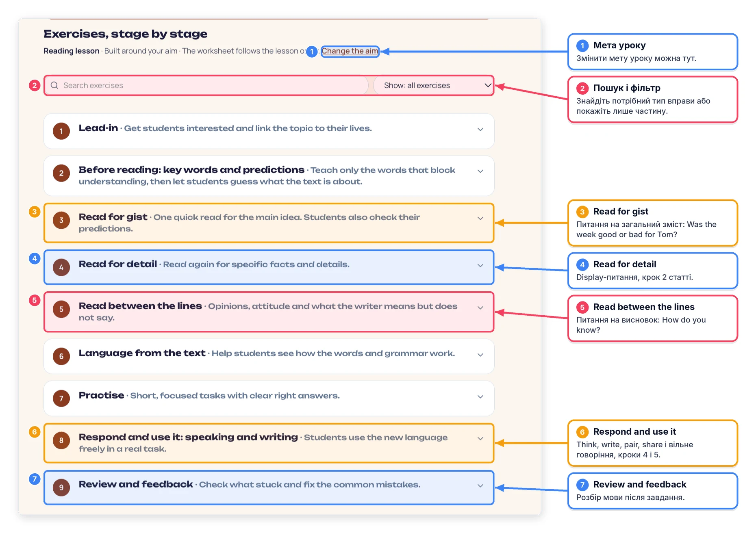756x533 pixels.
Task: Expand the Respond and use it chevron
Action: 480,439
